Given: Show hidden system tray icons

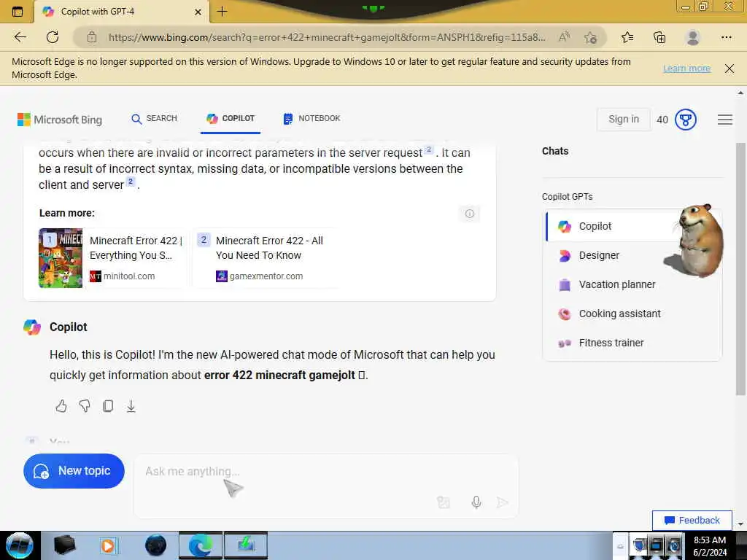Looking at the screenshot, I should point(620,547).
